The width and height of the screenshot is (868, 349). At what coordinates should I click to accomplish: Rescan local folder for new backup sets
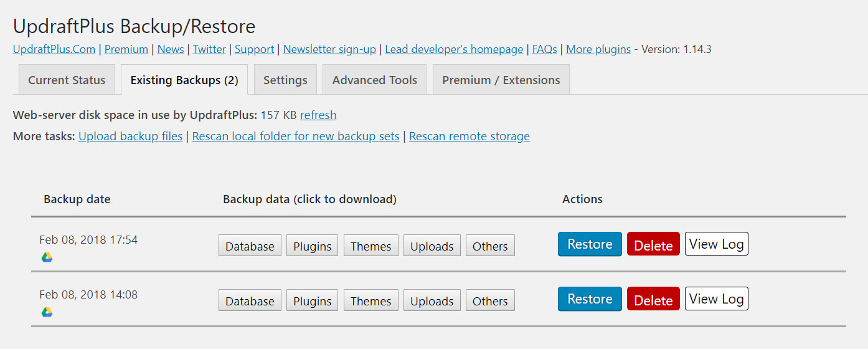pyautogui.click(x=296, y=136)
